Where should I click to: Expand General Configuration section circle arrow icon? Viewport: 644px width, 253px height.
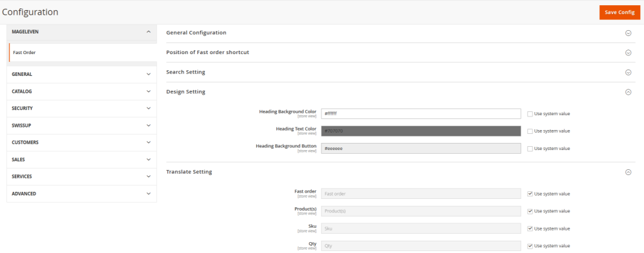click(x=628, y=33)
